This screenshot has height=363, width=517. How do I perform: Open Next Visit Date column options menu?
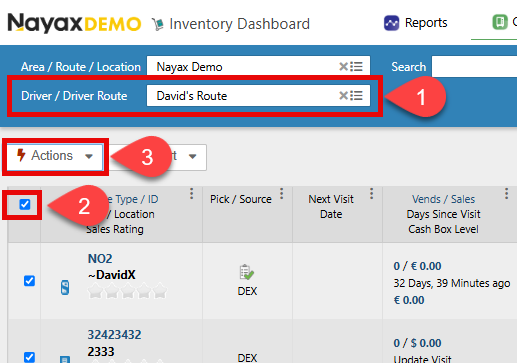371,193
